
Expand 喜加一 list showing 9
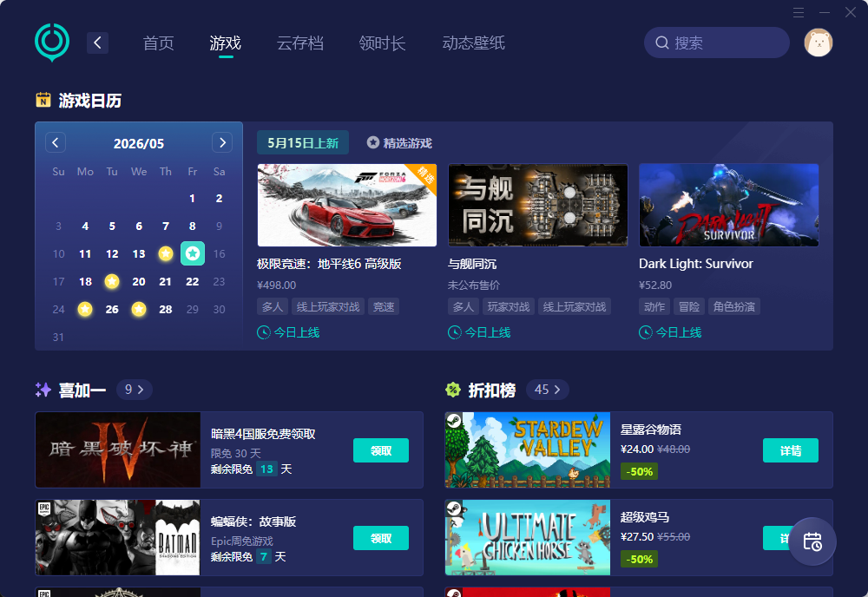tap(134, 390)
